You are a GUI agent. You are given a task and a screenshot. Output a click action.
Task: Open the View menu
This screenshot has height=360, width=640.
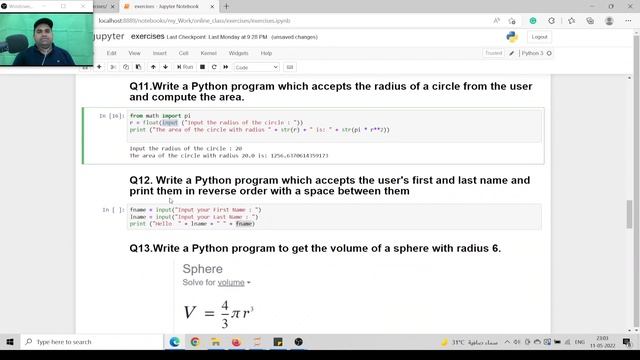134,53
